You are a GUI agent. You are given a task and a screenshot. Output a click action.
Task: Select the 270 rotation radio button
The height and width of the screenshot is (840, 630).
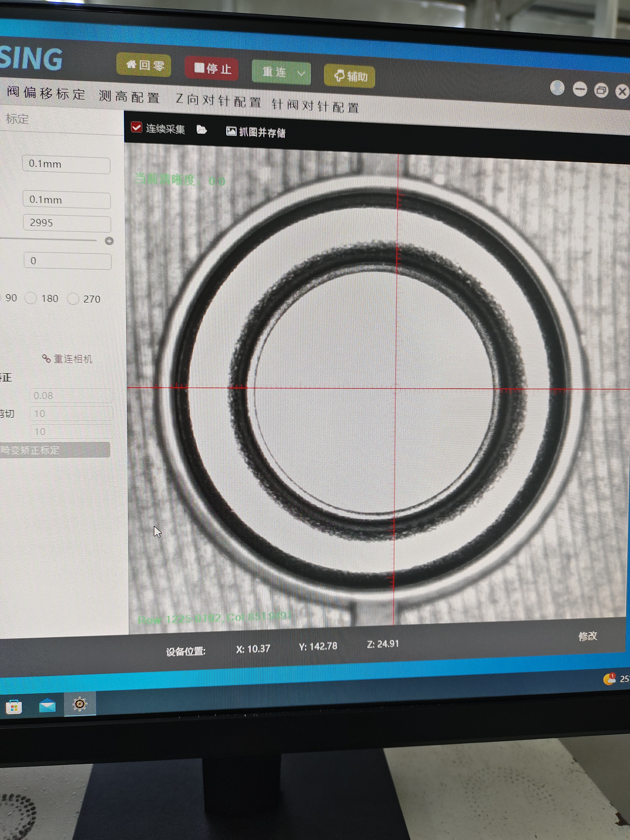coord(73,299)
